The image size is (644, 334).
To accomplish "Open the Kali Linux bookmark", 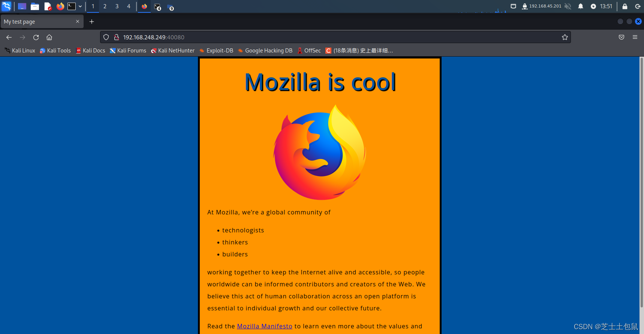I will click(x=20, y=51).
